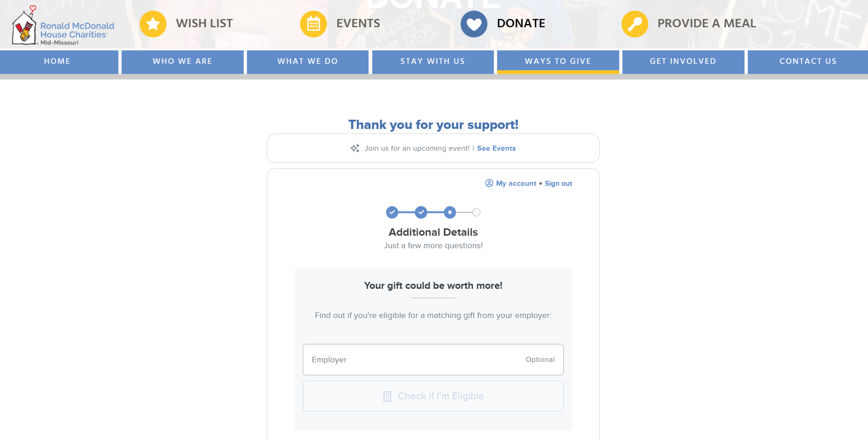Click Check if I'm Eligible button

tap(433, 396)
